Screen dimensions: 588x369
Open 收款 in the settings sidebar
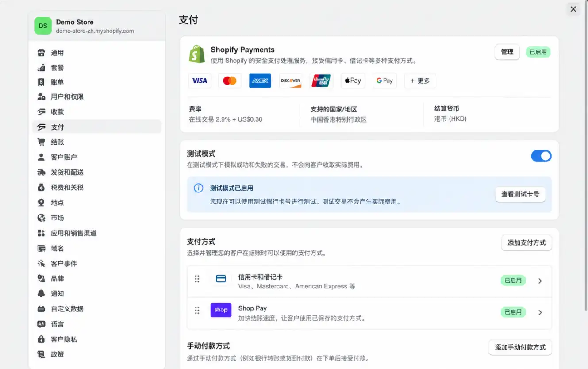97,112
